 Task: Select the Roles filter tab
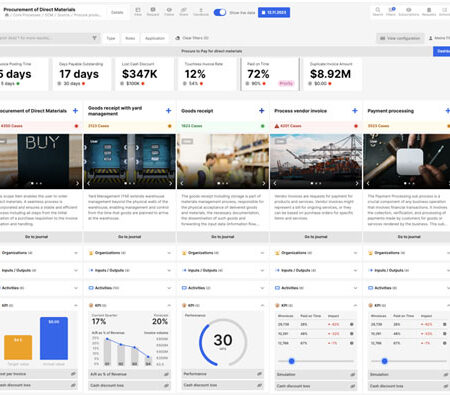click(130, 38)
